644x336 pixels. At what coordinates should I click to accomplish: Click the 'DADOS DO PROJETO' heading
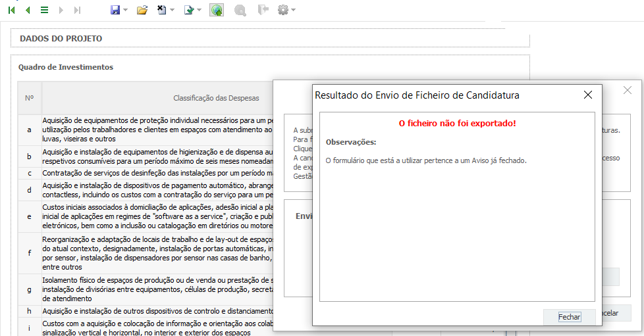tap(61, 39)
